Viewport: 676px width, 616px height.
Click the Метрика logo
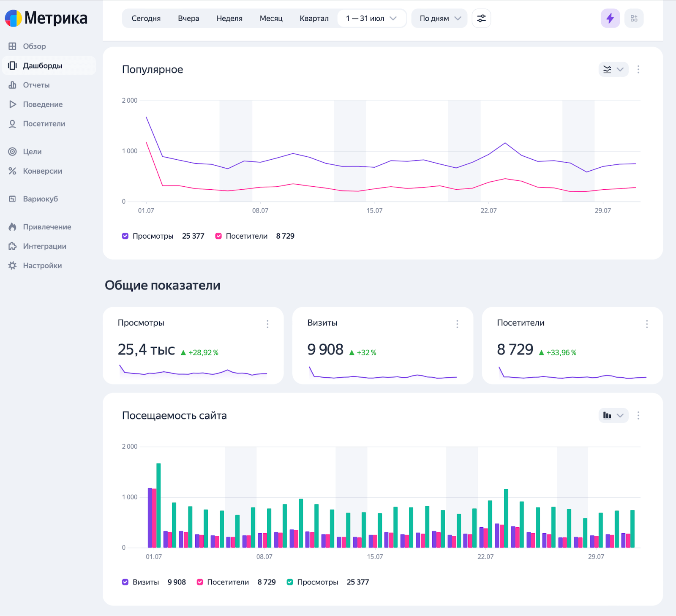click(46, 18)
